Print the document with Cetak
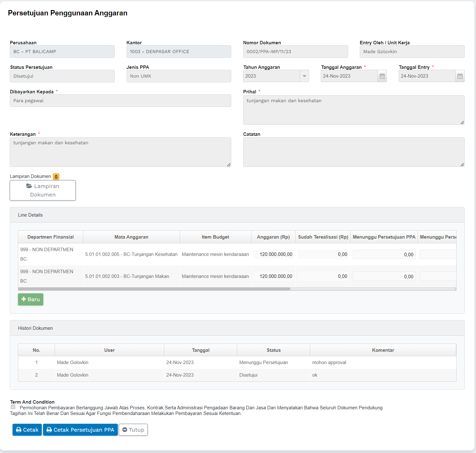The image size is (476, 453). pyautogui.click(x=27, y=430)
